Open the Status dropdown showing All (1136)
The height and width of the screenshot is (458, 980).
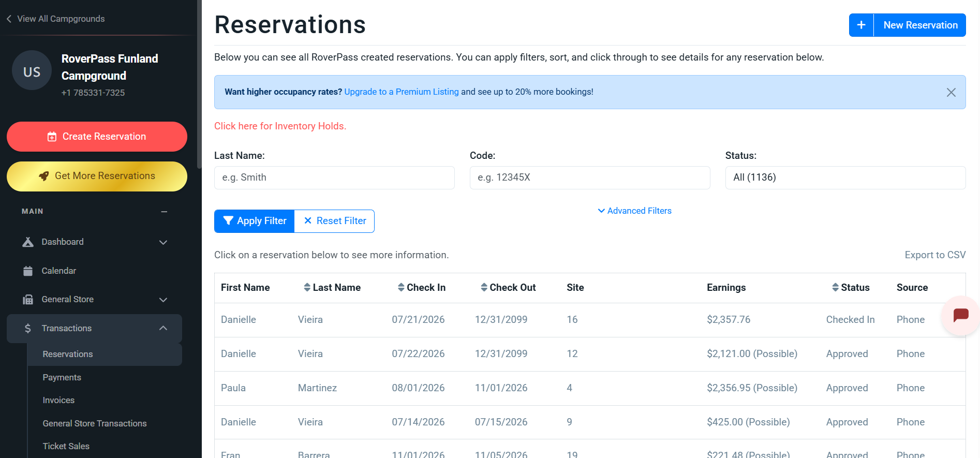[x=845, y=178]
